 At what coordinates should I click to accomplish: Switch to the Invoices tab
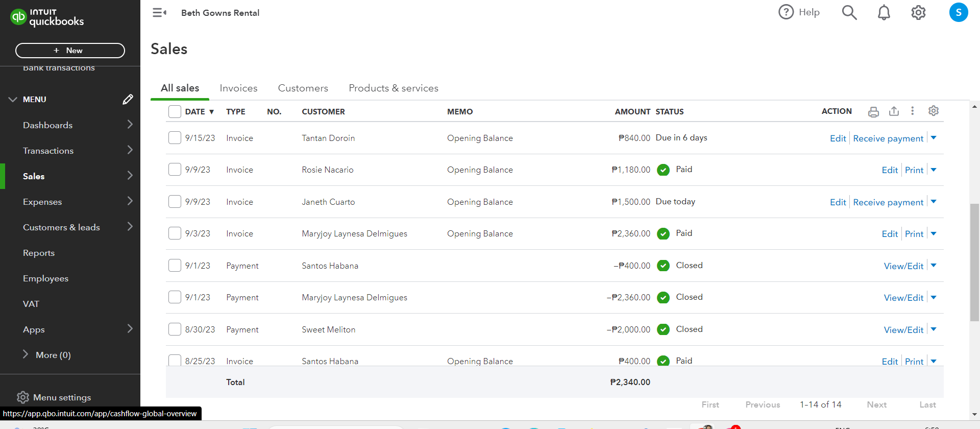tap(238, 88)
